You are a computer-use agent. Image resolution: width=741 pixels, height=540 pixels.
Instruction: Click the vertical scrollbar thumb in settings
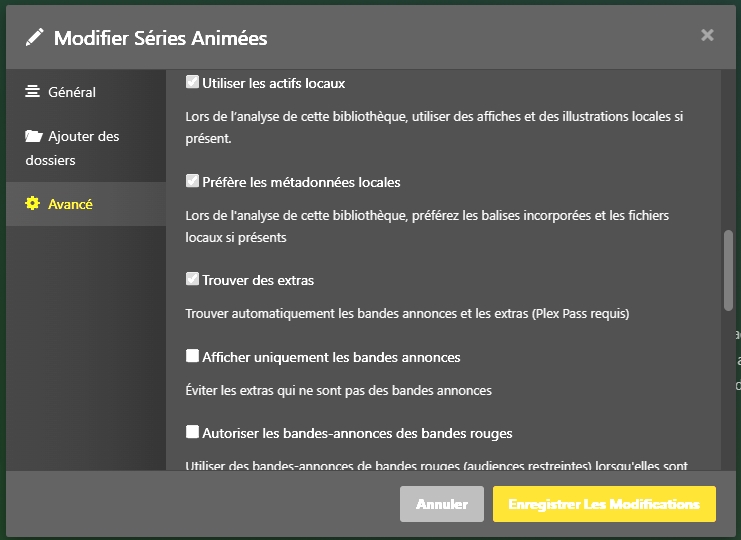[728, 270]
